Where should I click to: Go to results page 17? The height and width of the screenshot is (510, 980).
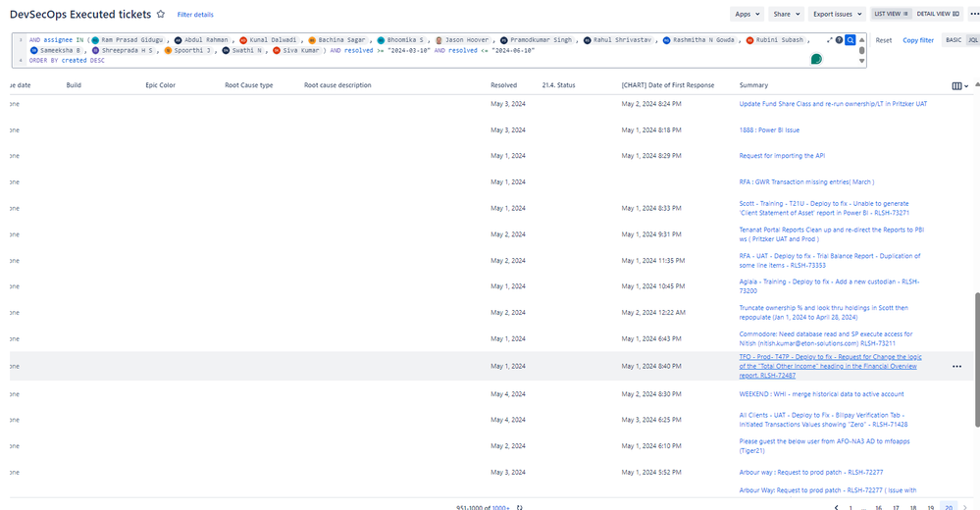(896, 507)
